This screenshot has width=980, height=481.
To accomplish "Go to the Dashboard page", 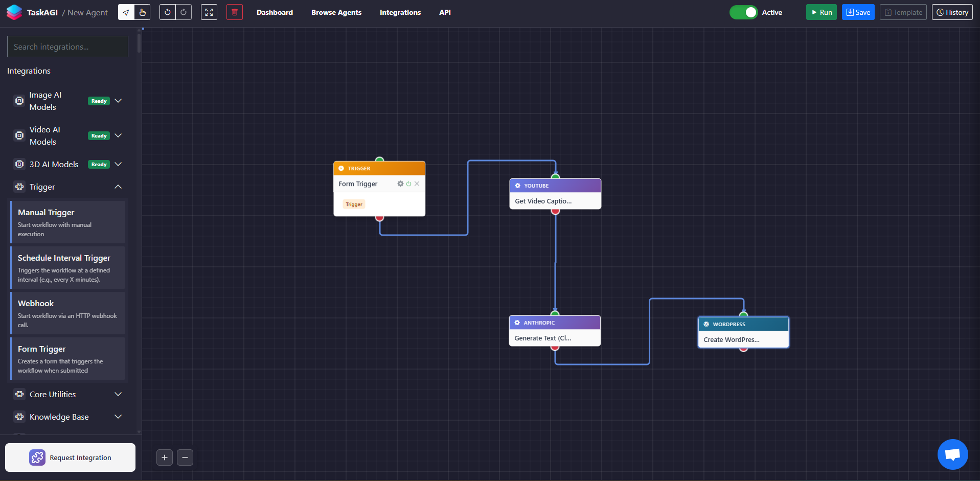I will click(275, 12).
